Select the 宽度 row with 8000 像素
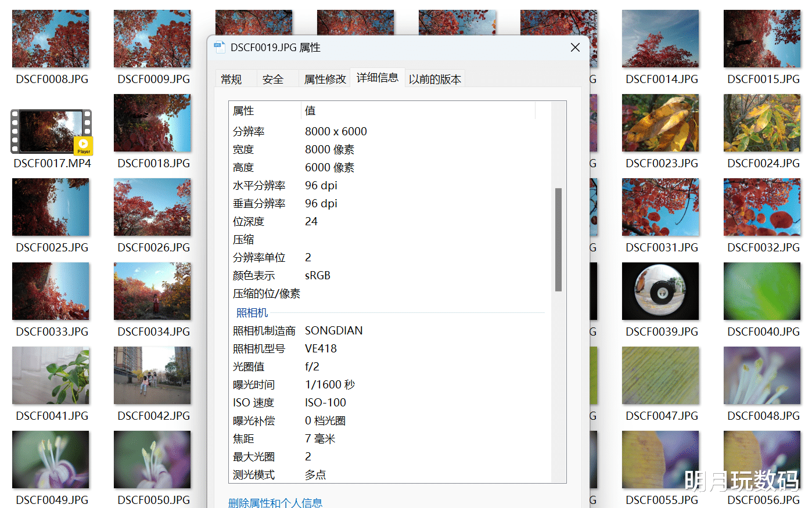This screenshot has height=508, width=812. coord(390,150)
